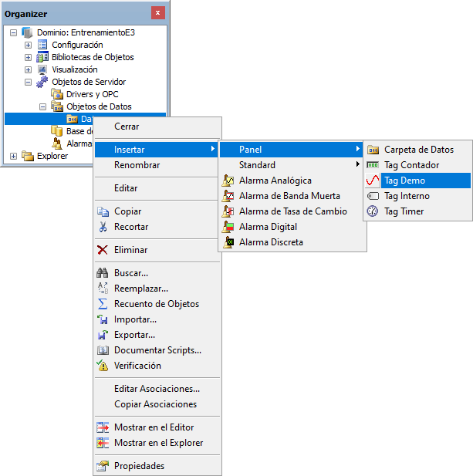Select Drivers y OPC tree item
Screen dimensions: 473x476
click(x=92, y=94)
